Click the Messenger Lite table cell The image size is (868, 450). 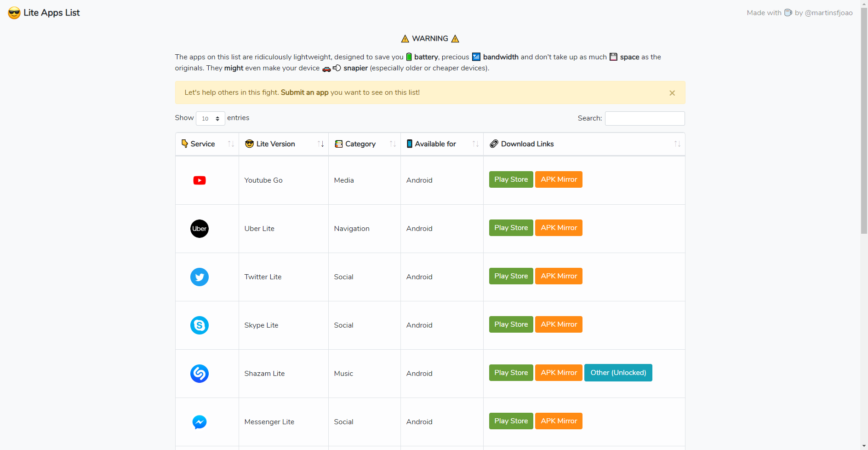tap(283, 422)
